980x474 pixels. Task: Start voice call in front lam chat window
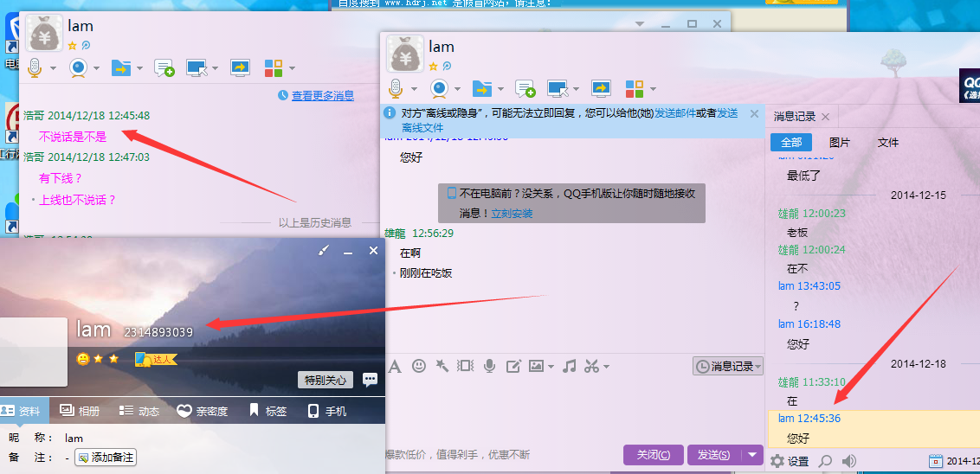coord(395,88)
